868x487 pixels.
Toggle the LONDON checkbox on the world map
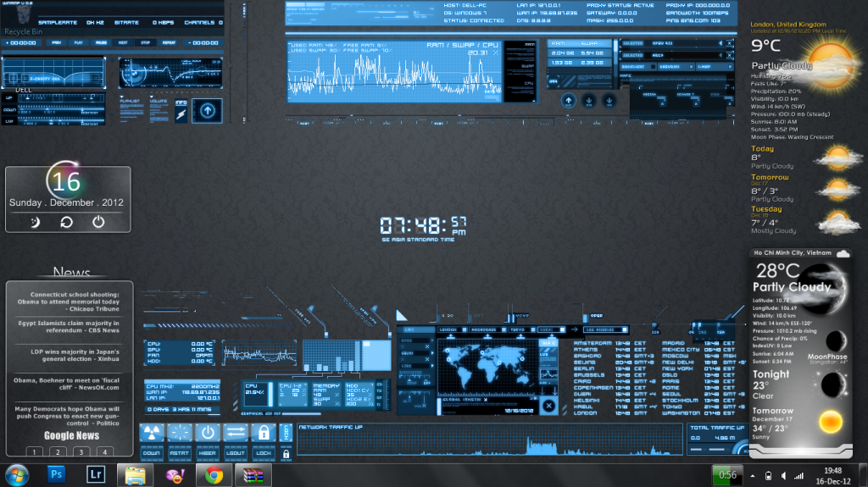(x=464, y=329)
